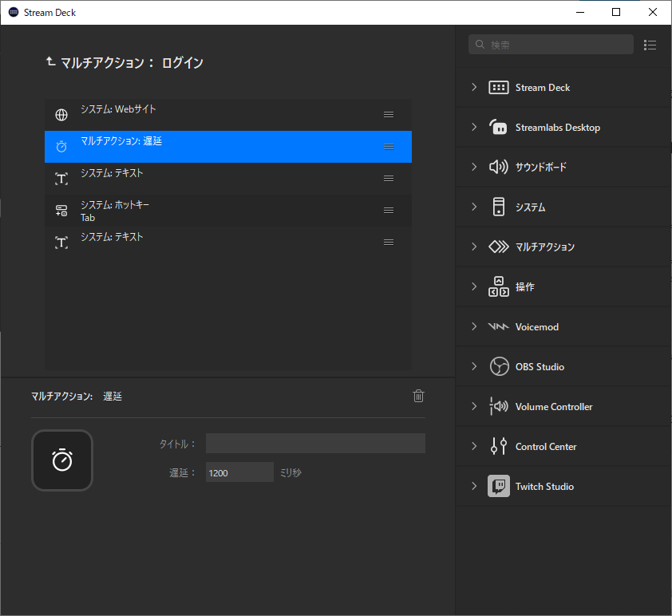
Task: Click drag handle of the last テキスト row
Action: pos(389,243)
